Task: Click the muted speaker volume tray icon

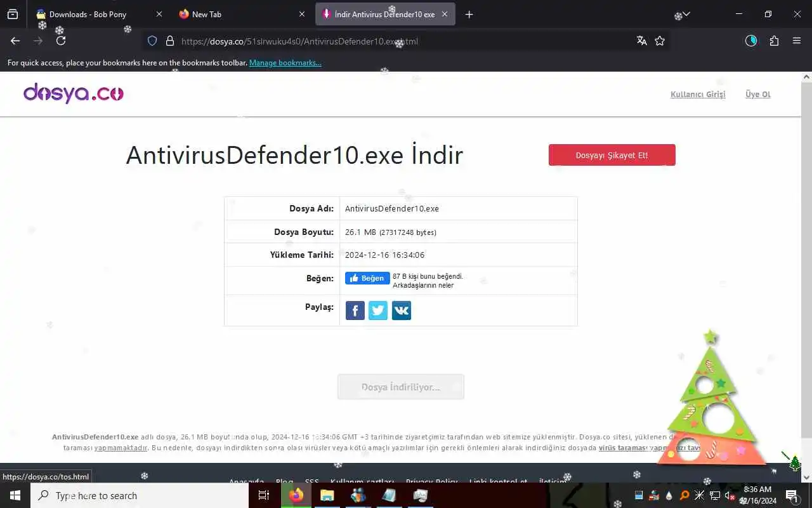Action: [x=730, y=496]
